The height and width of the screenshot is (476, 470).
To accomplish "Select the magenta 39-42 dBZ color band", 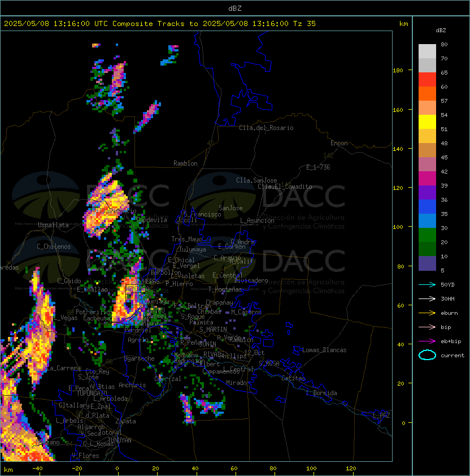I will (427, 179).
